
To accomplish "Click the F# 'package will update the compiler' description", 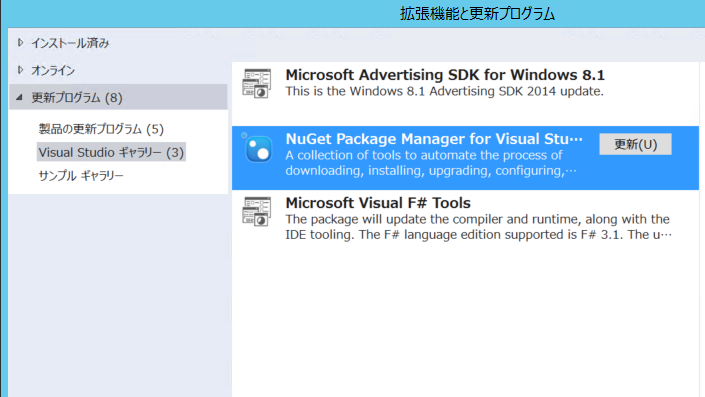I will click(478, 227).
